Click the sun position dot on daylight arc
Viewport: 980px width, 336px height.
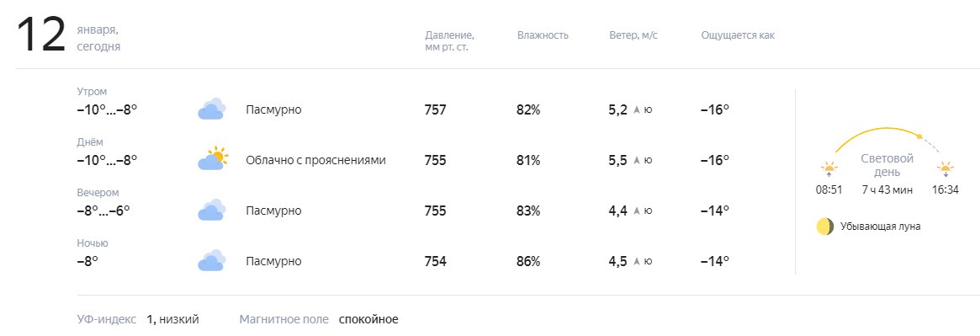[919, 136]
